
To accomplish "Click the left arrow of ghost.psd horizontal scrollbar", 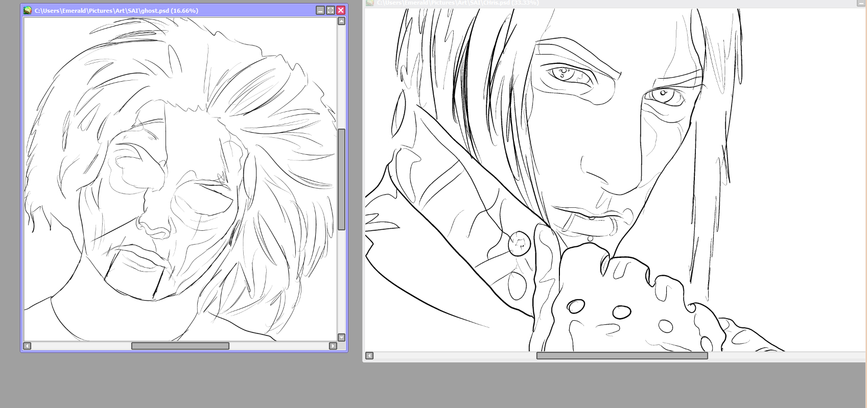I will 27,346.
